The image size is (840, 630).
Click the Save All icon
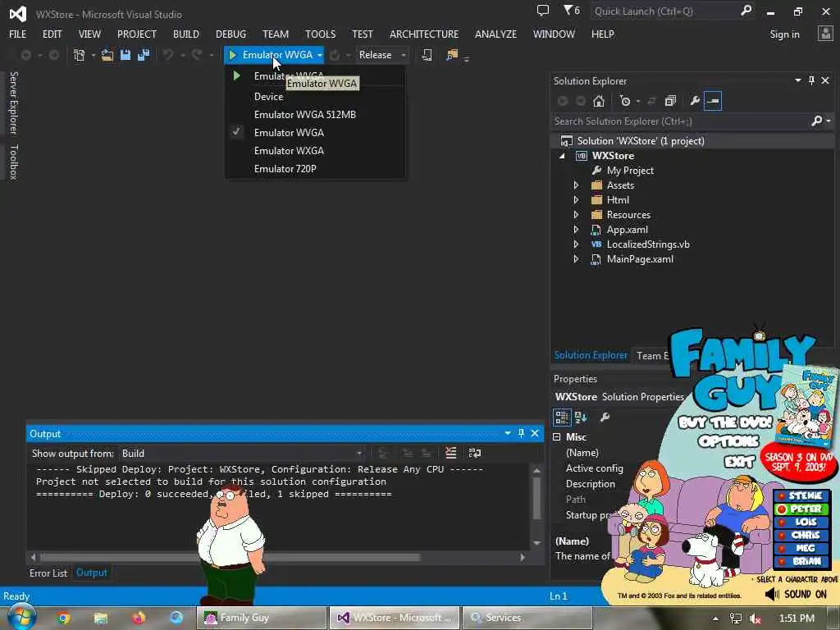(x=144, y=55)
